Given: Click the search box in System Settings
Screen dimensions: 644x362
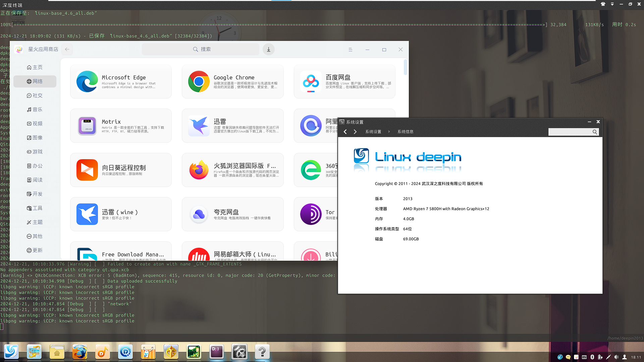Looking at the screenshot, I should (x=573, y=132).
